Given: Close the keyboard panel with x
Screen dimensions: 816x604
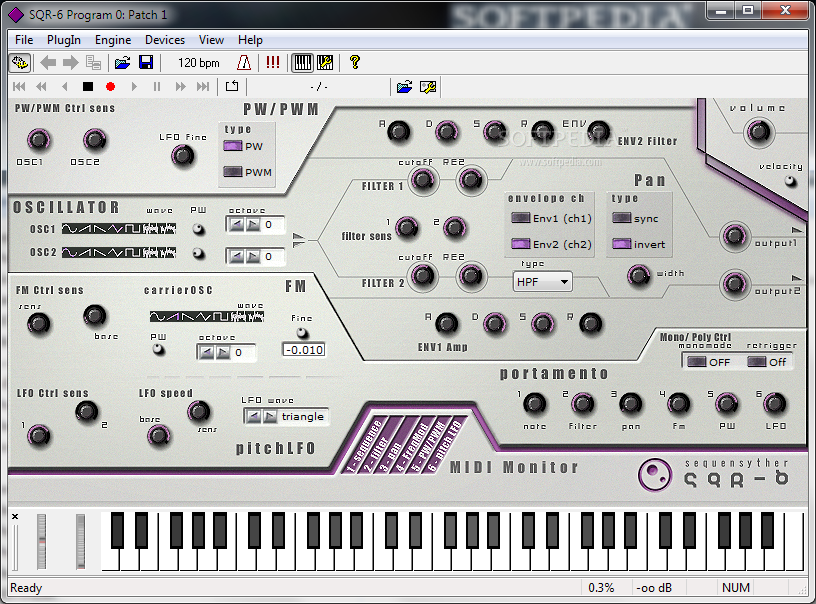Looking at the screenshot, I should (15, 517).
